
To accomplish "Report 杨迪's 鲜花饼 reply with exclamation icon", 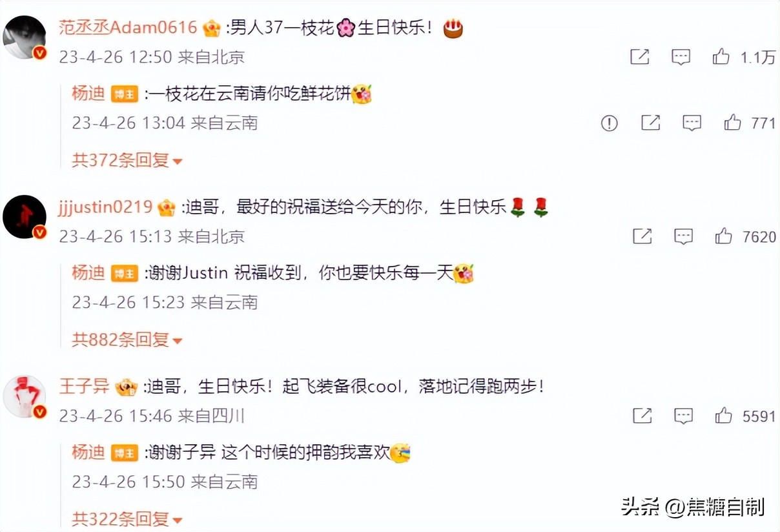I will [609, 123].
